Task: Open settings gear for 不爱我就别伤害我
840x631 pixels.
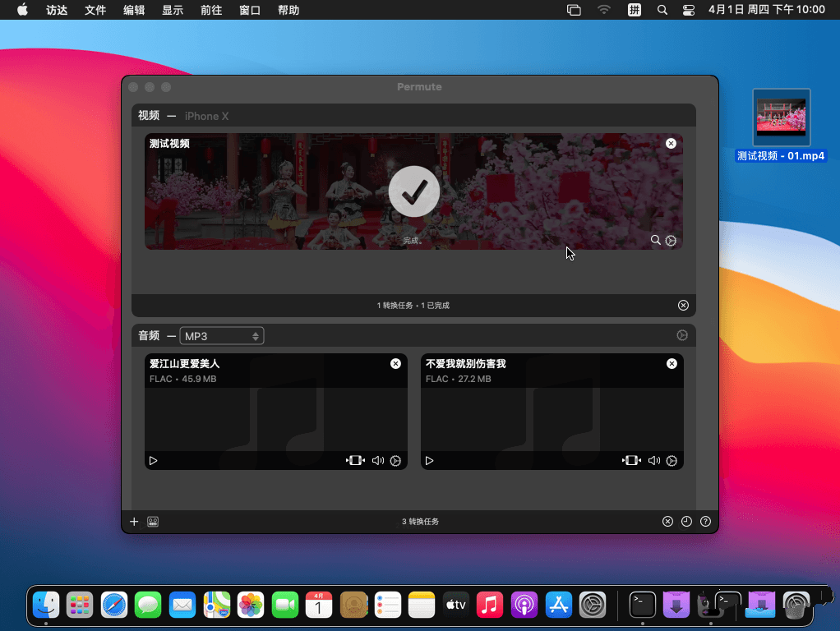Action: coord(672,461)
